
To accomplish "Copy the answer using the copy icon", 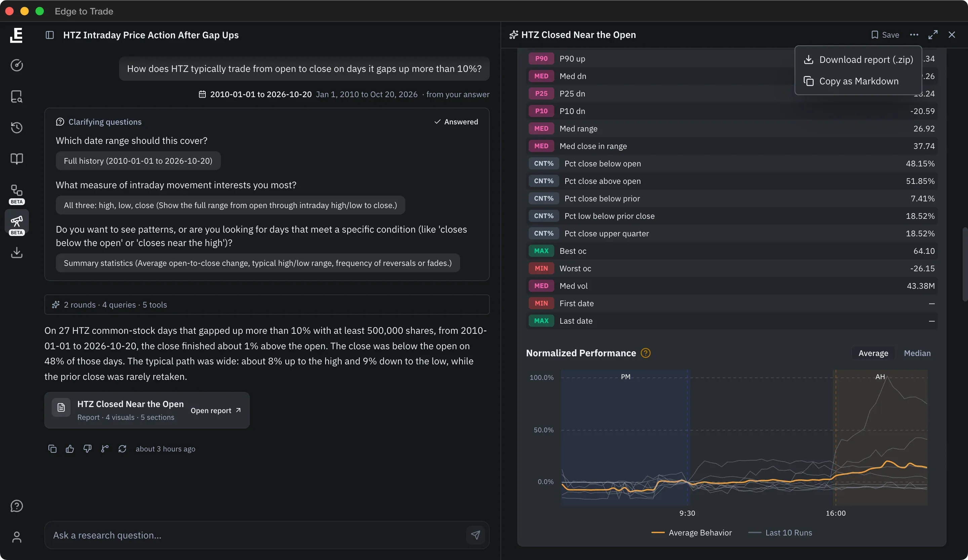I will [52, 449].
